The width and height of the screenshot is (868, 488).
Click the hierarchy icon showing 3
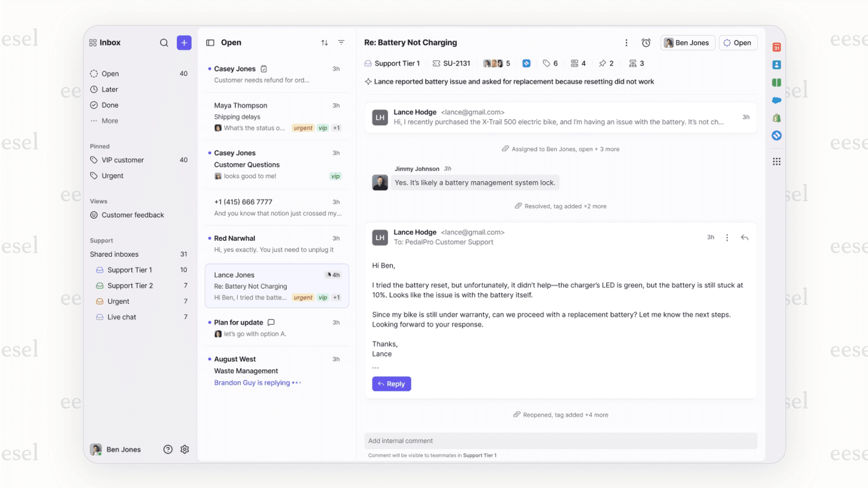coord(637,64)
